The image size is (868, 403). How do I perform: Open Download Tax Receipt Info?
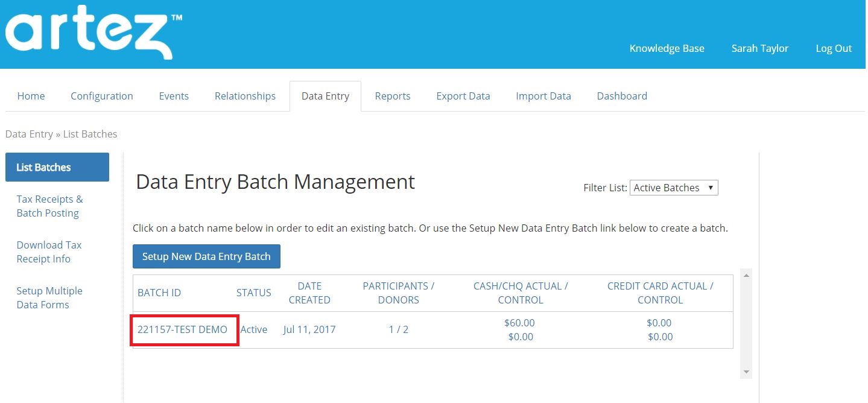(x=49, y=252)
